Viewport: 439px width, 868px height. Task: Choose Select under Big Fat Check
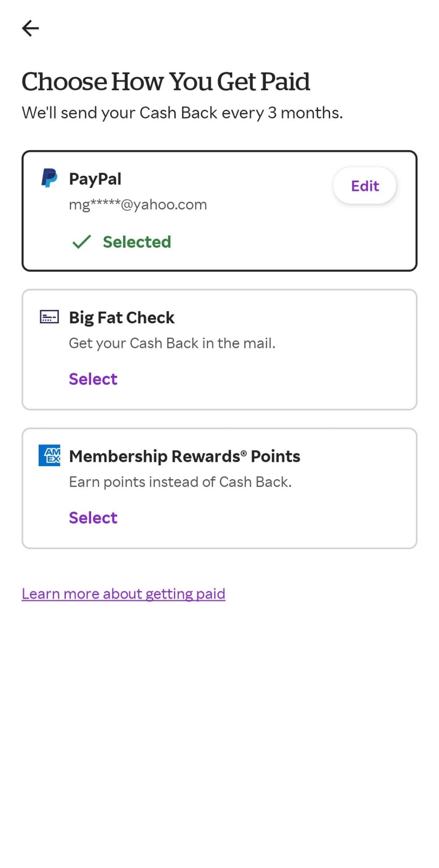[93, 379]
